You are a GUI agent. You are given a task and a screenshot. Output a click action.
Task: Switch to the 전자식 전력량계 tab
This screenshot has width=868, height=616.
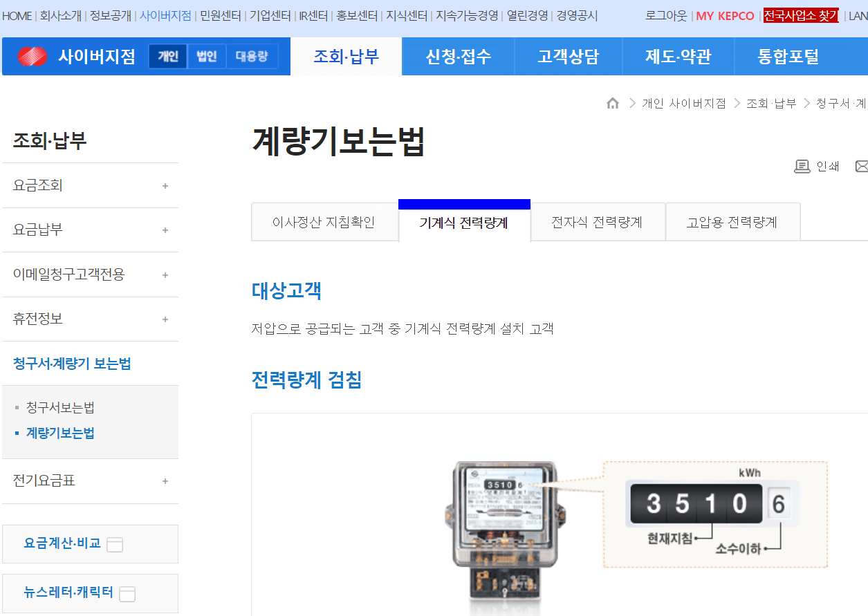pos(598,221)
